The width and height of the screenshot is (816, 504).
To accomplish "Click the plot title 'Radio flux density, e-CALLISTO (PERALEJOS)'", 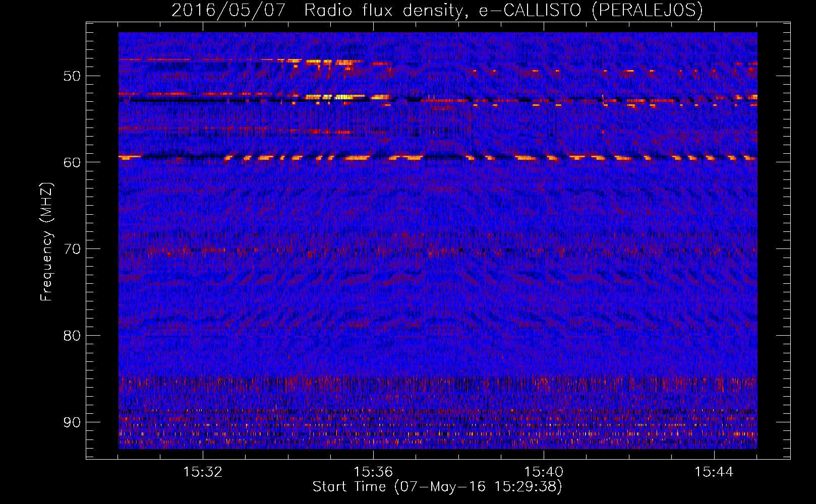I will [503, 11].
